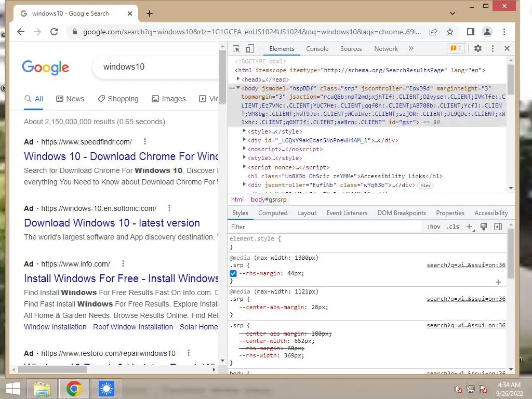
Task: Open the issues warning badge showing 1
Action: pos(456,48)
